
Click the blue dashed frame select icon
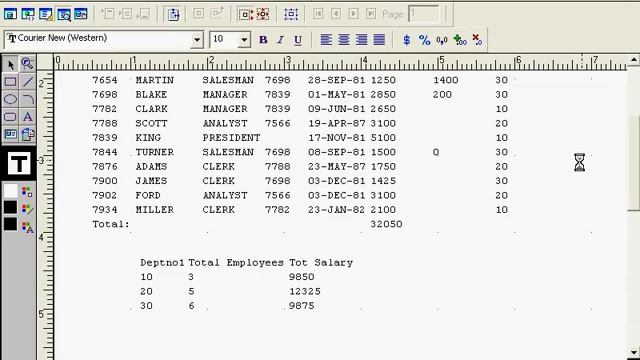291,15
